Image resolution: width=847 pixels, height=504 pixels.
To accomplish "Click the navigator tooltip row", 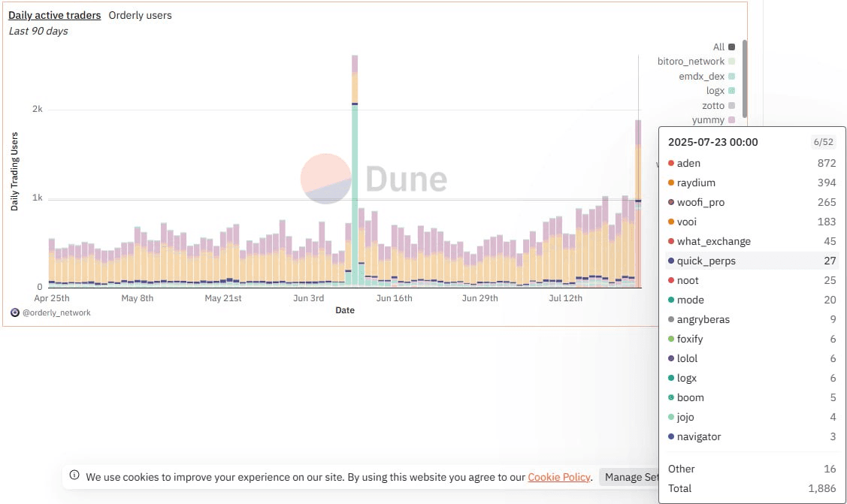I will 752,436.
